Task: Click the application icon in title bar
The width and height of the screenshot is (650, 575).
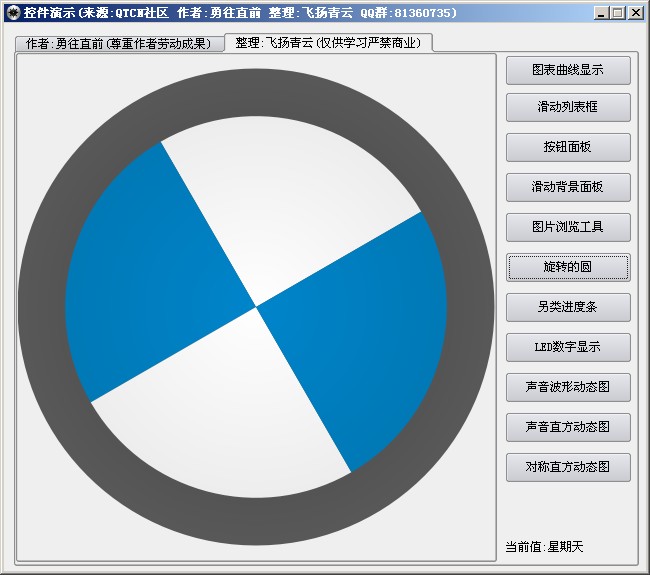Action: tap(13, 13)
